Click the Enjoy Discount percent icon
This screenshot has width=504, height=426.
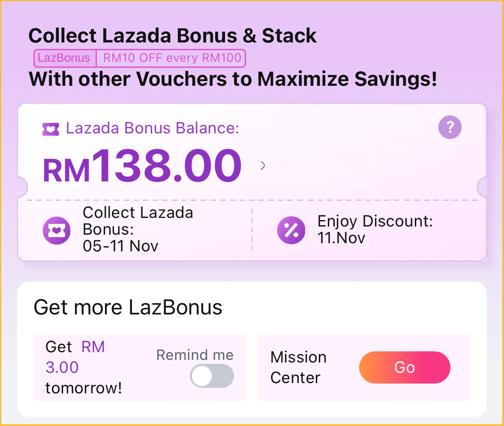coord(291,230)
